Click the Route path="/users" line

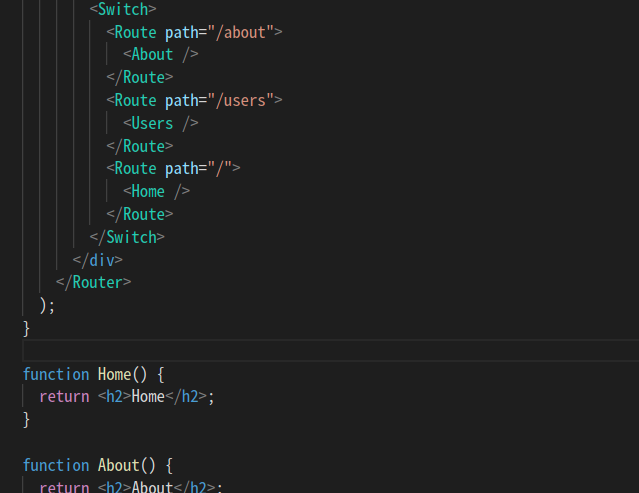coord(194,100)
